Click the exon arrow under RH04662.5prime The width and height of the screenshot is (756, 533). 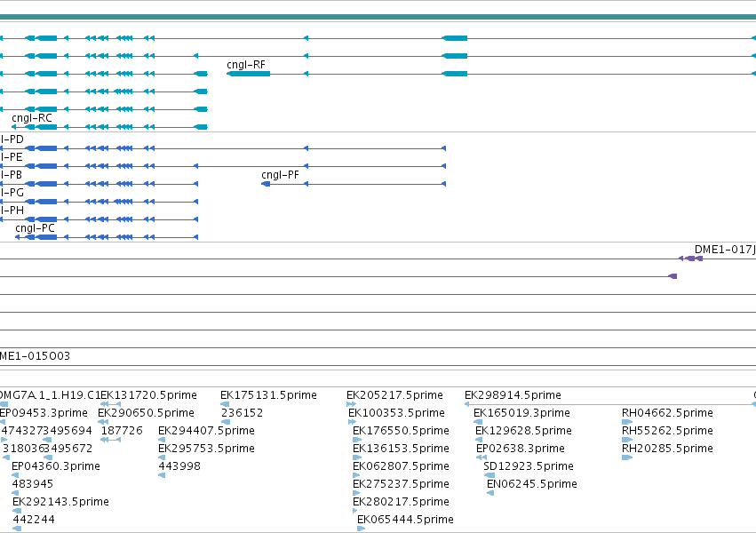(x=627, y=422)
